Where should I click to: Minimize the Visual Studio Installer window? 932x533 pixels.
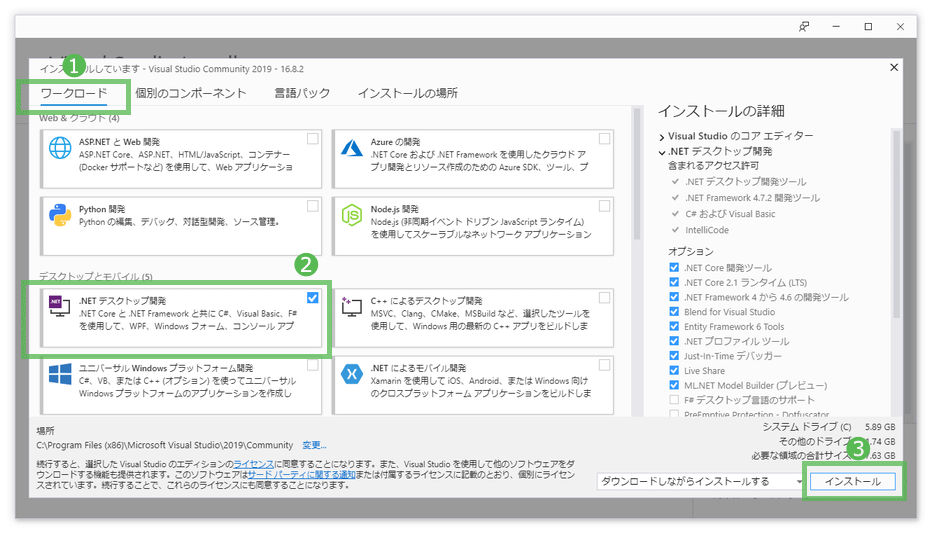836,27
